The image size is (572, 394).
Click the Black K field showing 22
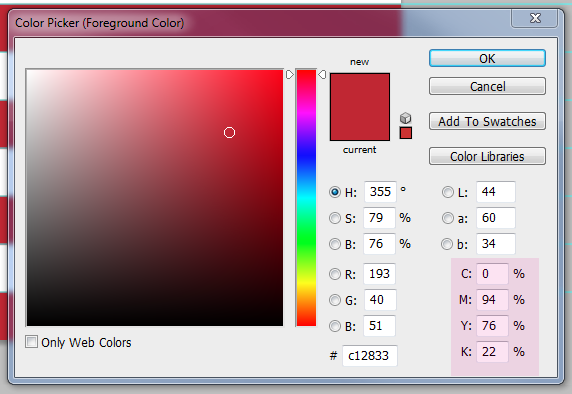click(492, 352)
